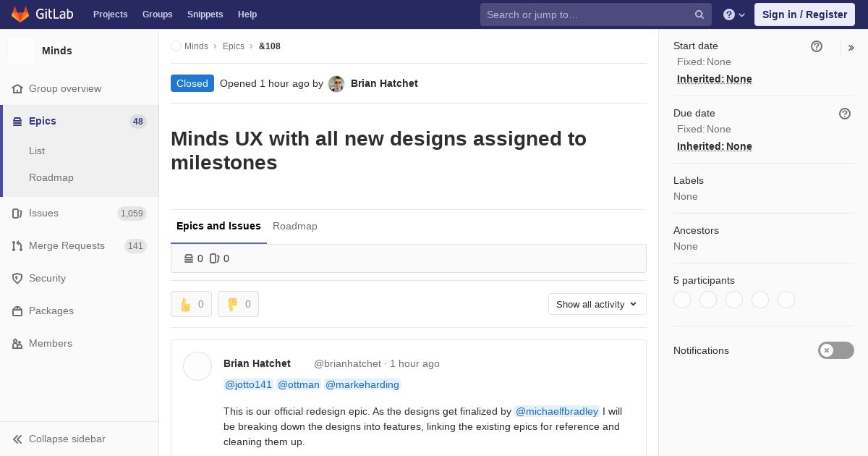Viewport: 868px width, 456px height.
Task: Click the Closed status badge
Action: [192, 83]
